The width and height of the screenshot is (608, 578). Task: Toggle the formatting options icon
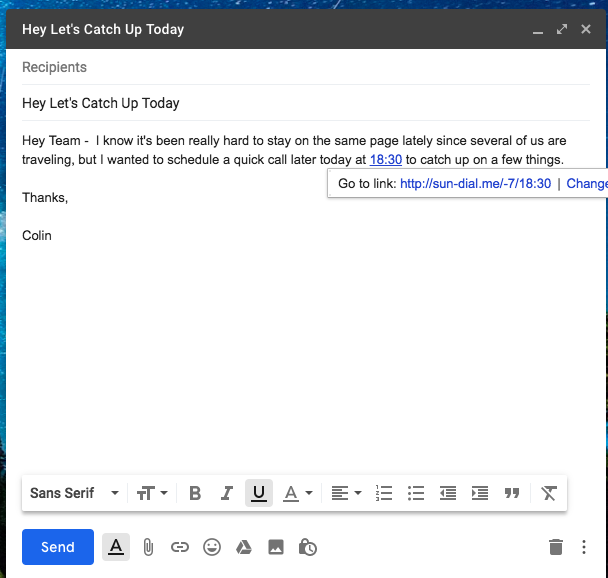point(116,547)
